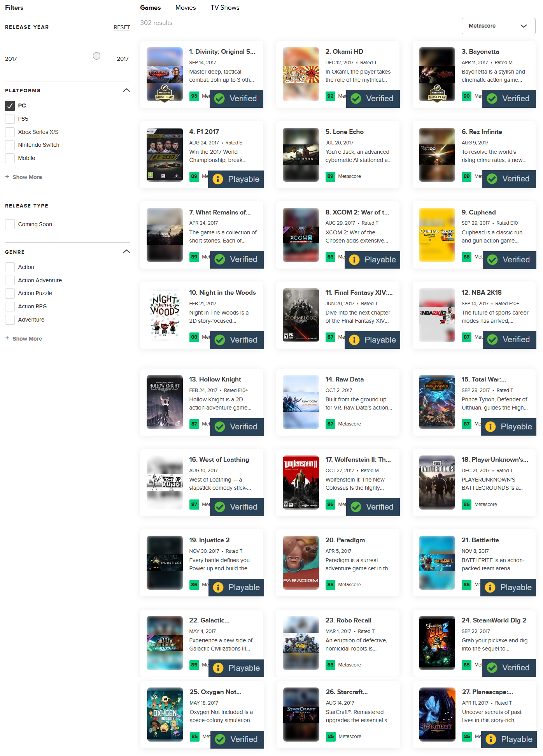Screen dimensions: 543x756
Task: Check the Action Puzzle genre checkbox
Action: point(10,293)
